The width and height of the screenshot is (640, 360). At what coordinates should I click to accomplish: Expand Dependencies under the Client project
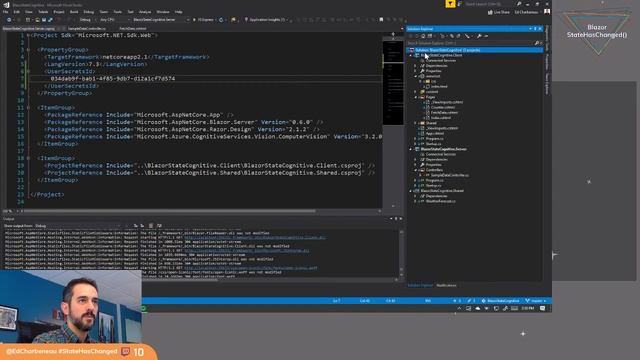[x=416, y=66]
